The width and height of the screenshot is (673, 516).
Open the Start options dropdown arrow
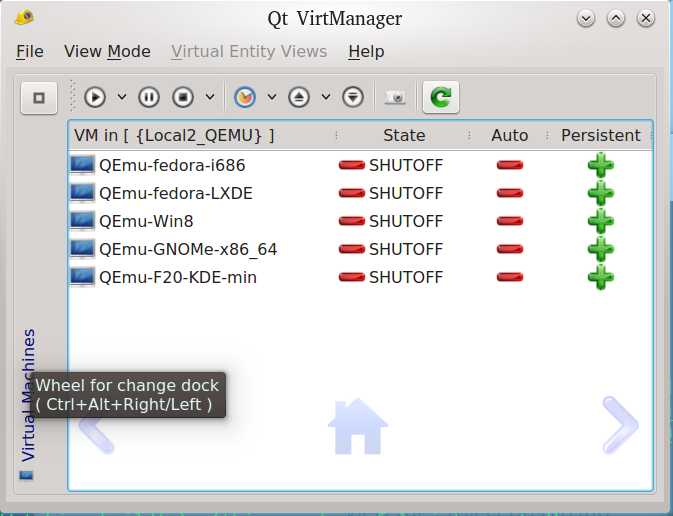[x=122, y=97]
